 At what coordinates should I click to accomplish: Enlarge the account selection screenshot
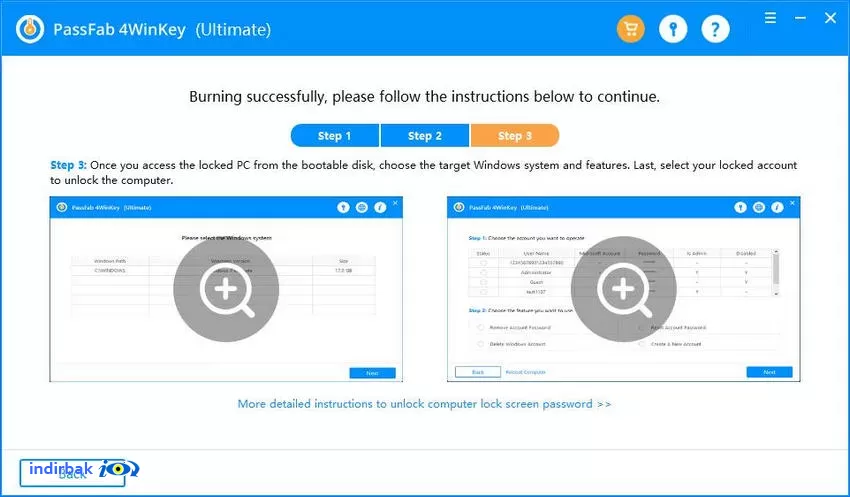623,289
